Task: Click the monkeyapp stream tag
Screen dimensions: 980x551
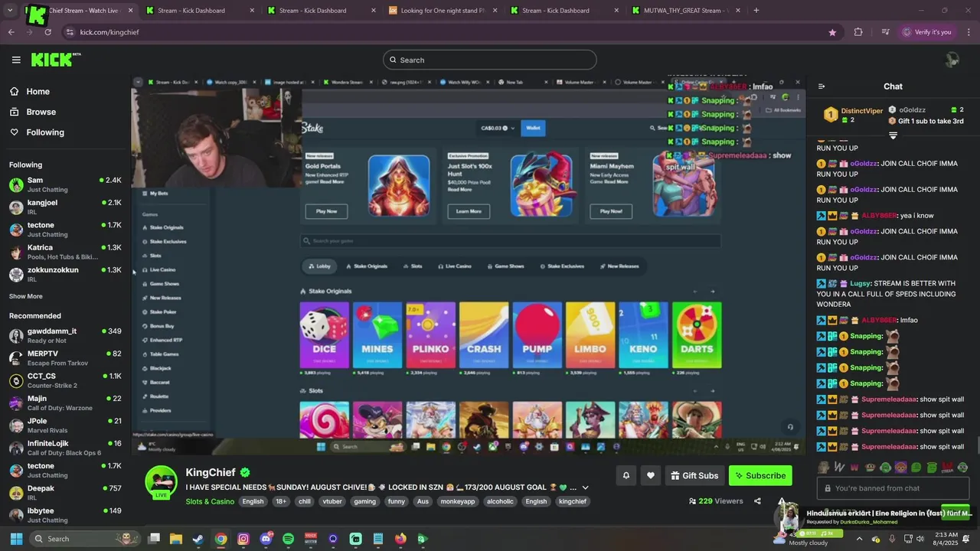Action: 458,501
